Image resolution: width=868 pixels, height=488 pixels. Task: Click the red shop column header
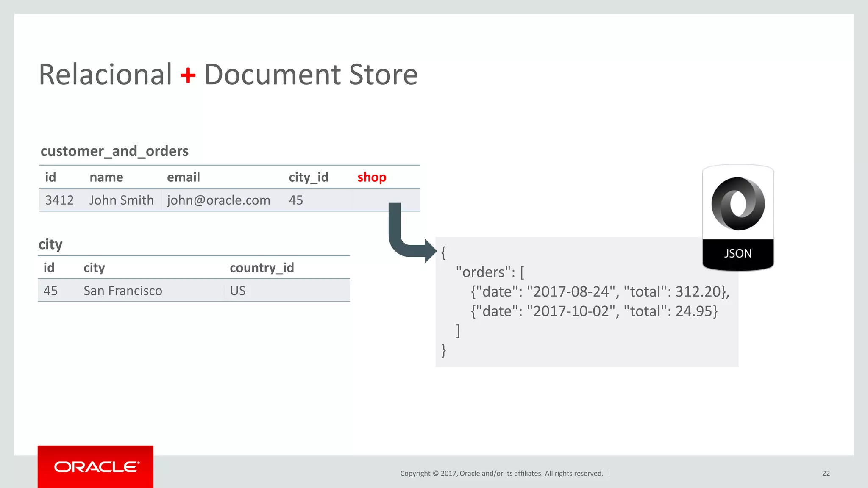pos(371,177)
